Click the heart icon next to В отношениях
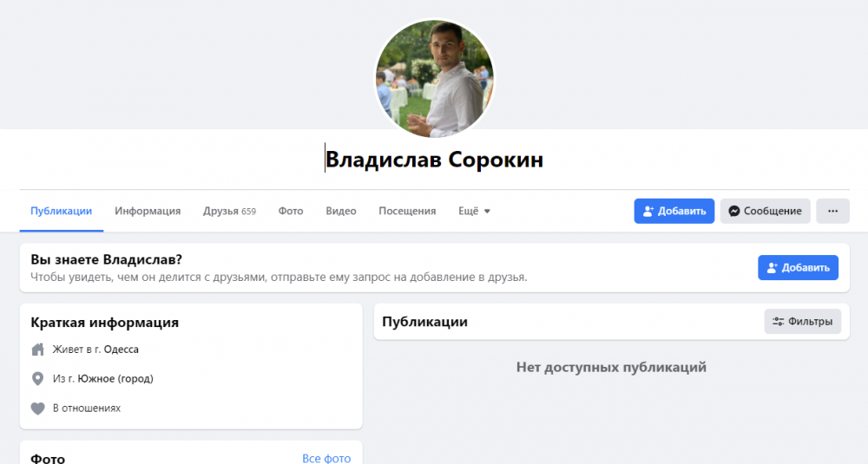 pyautogui.click(x=37, y=408)
